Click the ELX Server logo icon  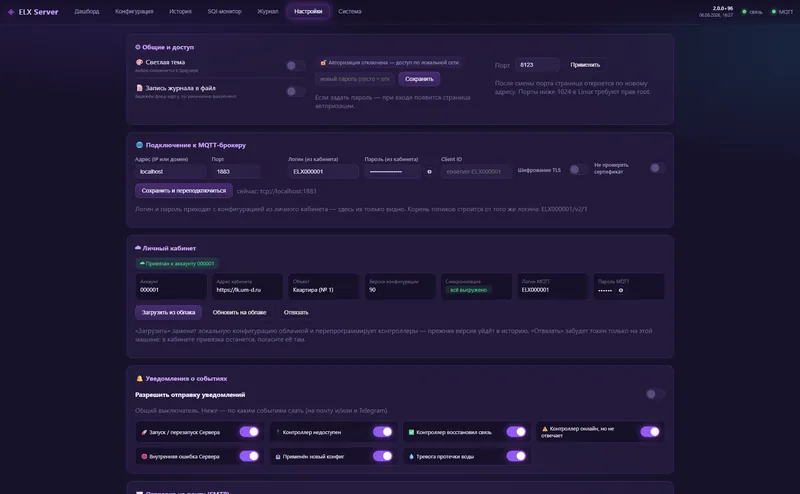(11, 12)
